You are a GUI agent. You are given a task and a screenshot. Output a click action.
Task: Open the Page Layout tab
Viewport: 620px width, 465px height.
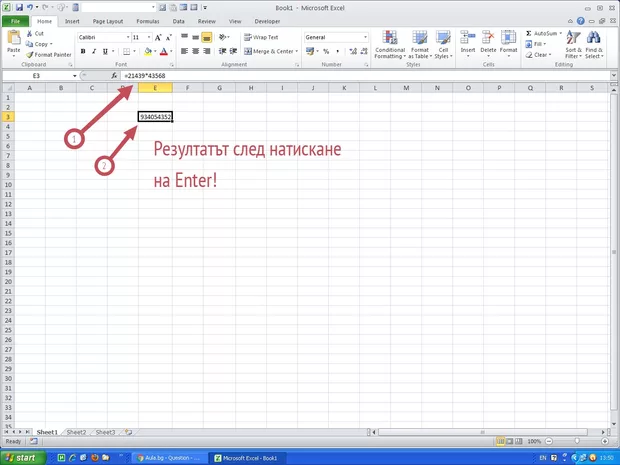pyautogui.click(x=108, y=20)
